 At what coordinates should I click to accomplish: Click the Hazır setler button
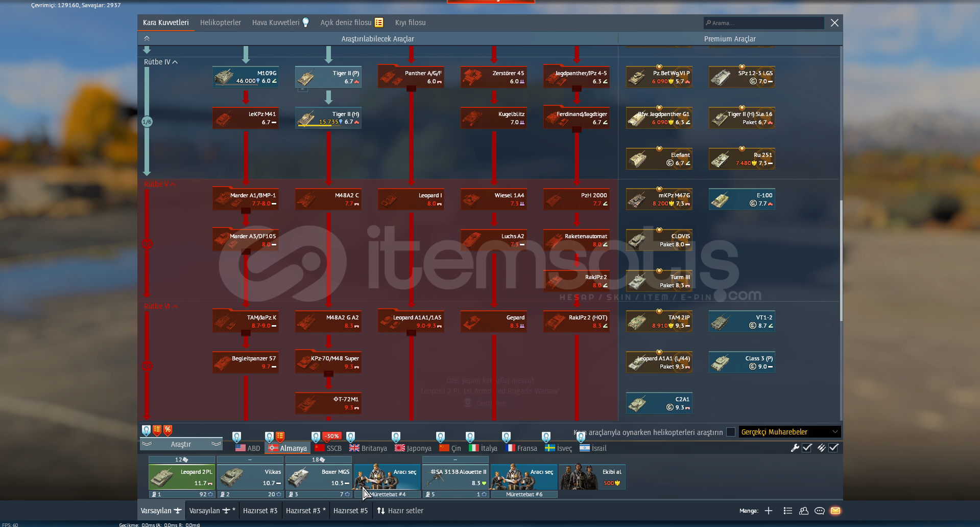pos(400,511)
